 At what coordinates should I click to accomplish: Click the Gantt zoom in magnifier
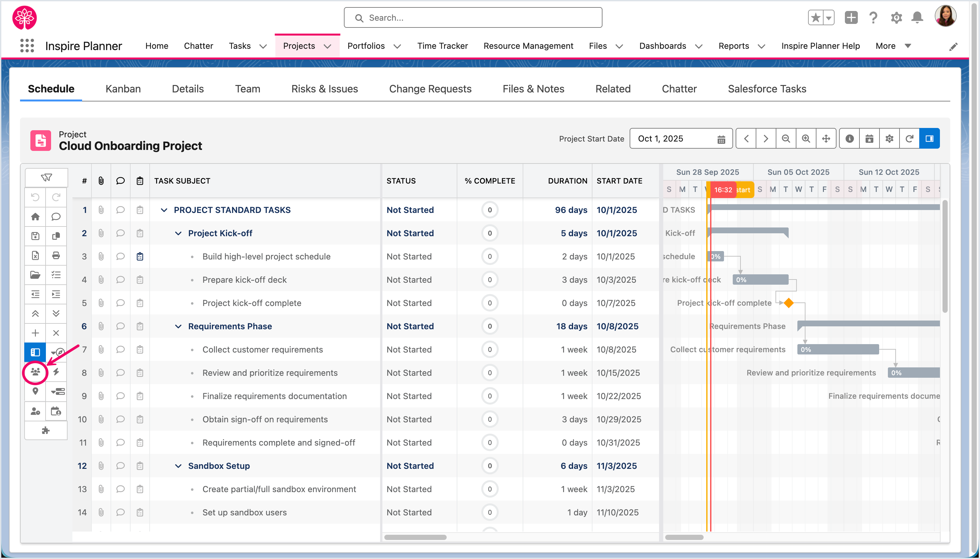(806, 139)
